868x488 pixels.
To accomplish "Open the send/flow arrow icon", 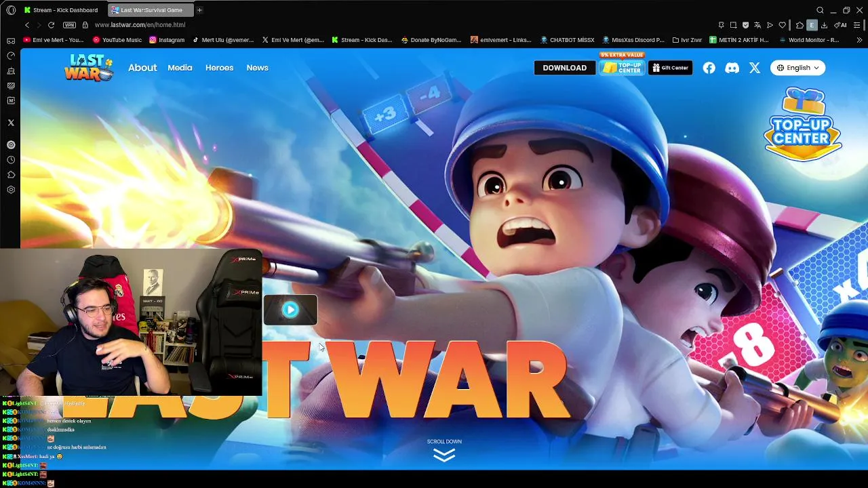I will pyautogui.click(x=770, y=25).
